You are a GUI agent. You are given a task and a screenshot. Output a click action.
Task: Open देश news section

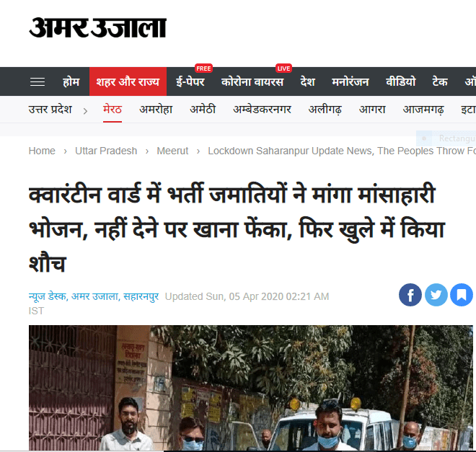tap(307, 82)
